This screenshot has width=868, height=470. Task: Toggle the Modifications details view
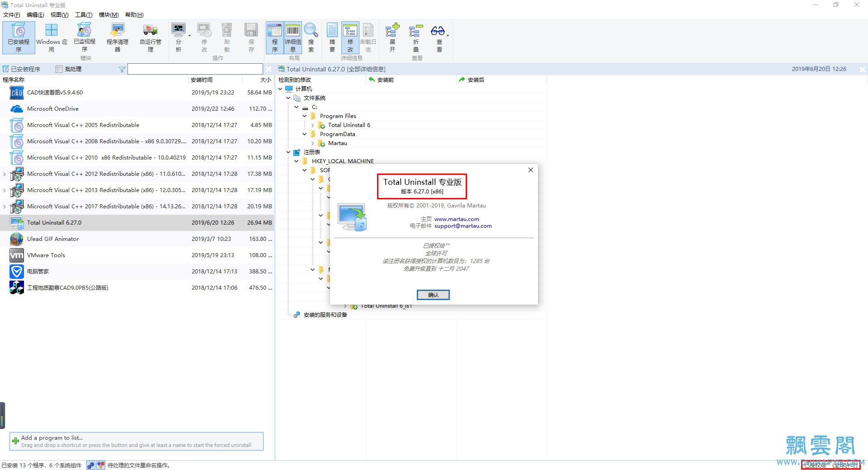[350, 38]
